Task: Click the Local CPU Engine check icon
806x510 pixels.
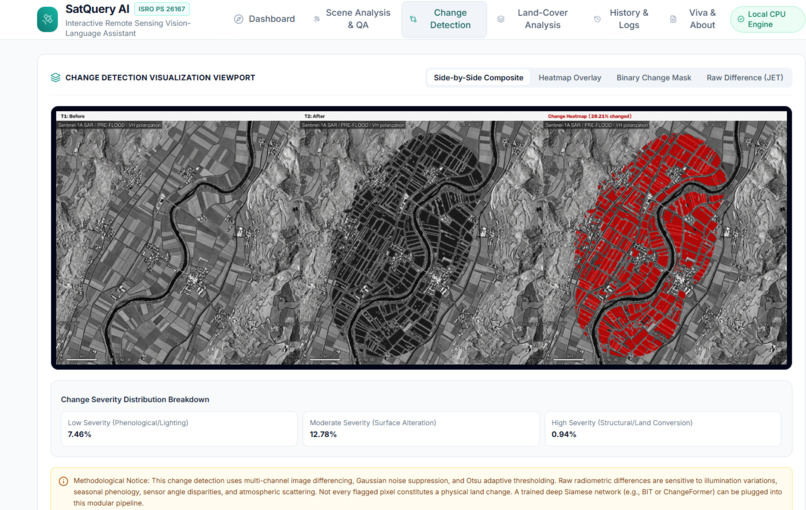Action: (741, 19)
